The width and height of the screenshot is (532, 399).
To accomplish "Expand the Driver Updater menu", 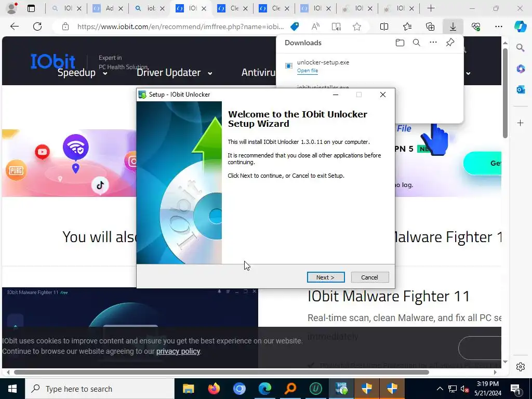I will click(x=175, y=73).
